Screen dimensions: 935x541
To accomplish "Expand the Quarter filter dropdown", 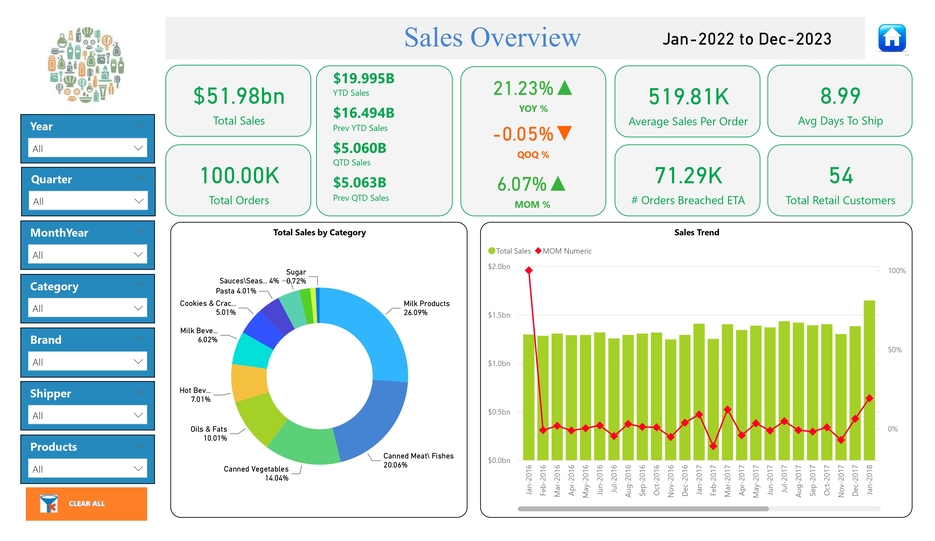I will [x=88, y=201].
